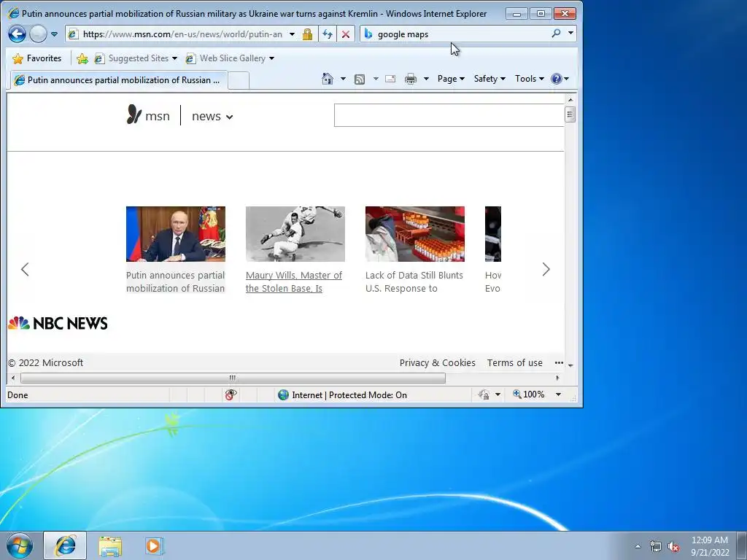The height and width of the screenshot is (560, 747).
Task: Click the vertical scrollbar down arrow
Action: point(570,366)
